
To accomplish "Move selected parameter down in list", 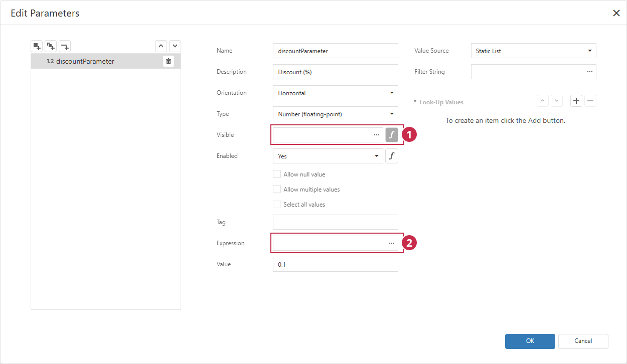I will pyautogui.click(x=175, y=46).
